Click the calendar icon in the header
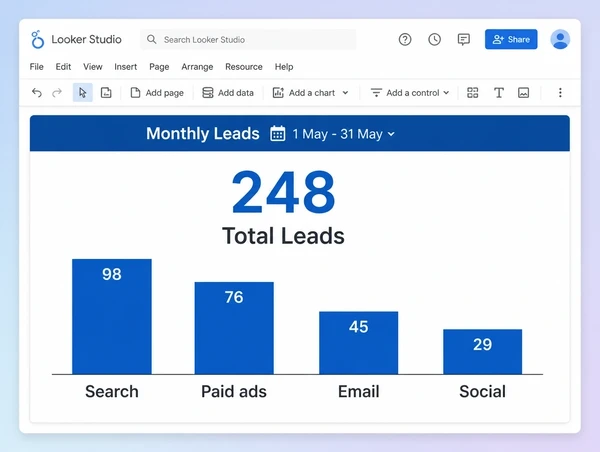600x452 pixels. click(x=277, y=134)
